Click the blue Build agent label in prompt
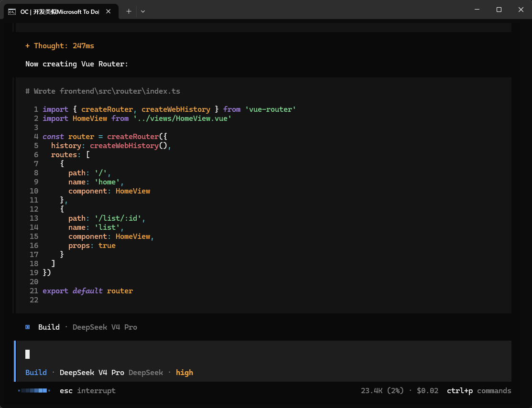 [x=36, y=372]
